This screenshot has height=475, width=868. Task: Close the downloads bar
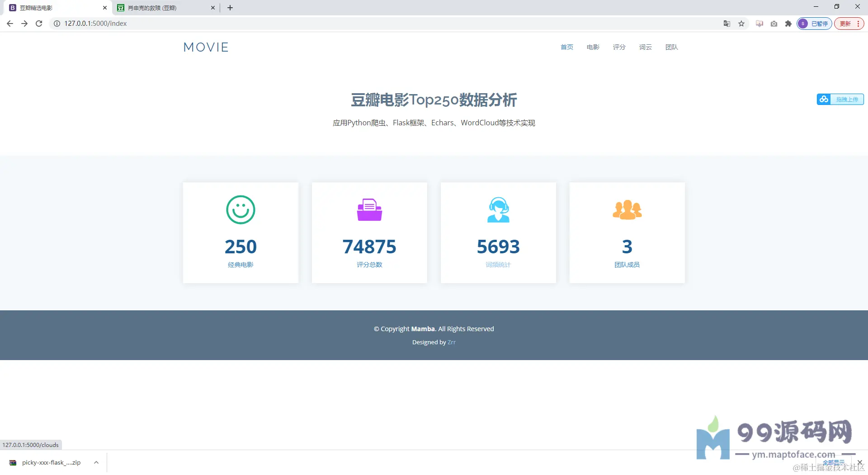click(860, 462)
